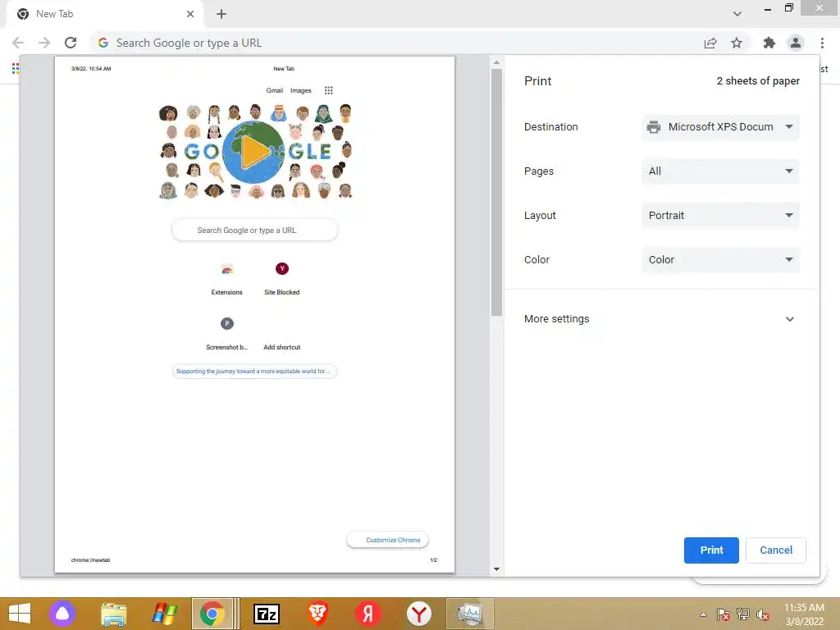Click the address bar search field

tap(395, 43)
